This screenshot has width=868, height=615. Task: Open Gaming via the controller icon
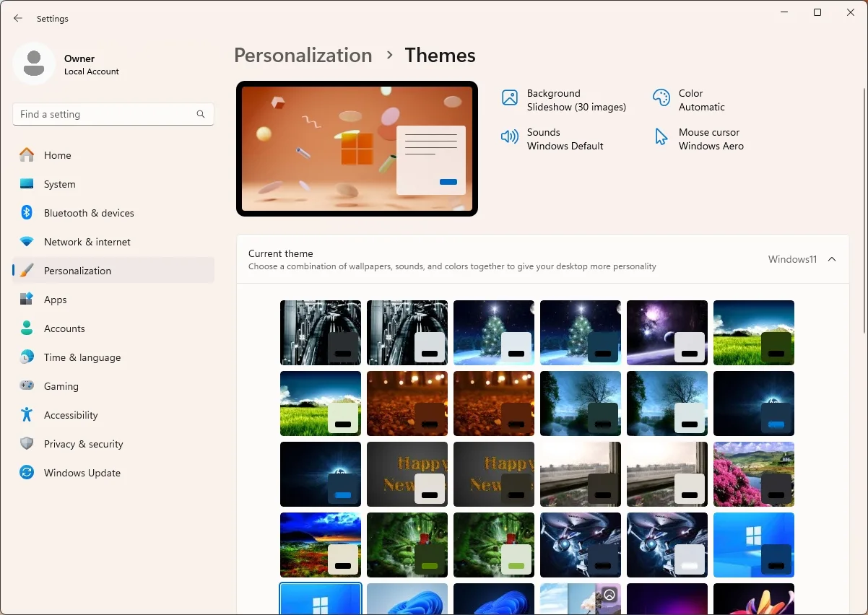pyautogui.click(x=27, y=386)
